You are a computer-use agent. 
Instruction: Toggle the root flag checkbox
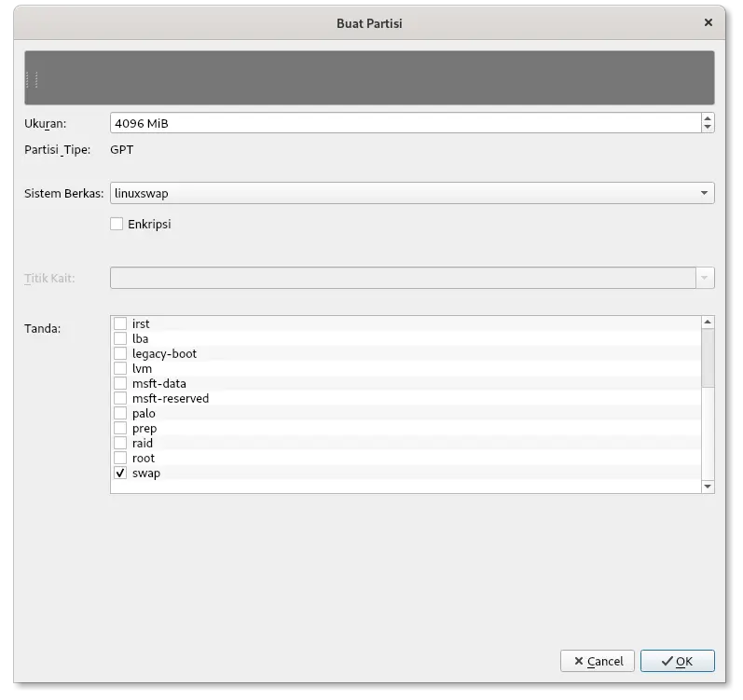click(x=120, y=458)
